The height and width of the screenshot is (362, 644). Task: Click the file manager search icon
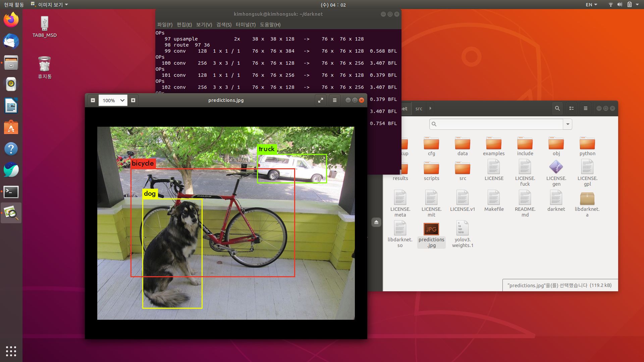click(557, 108)
